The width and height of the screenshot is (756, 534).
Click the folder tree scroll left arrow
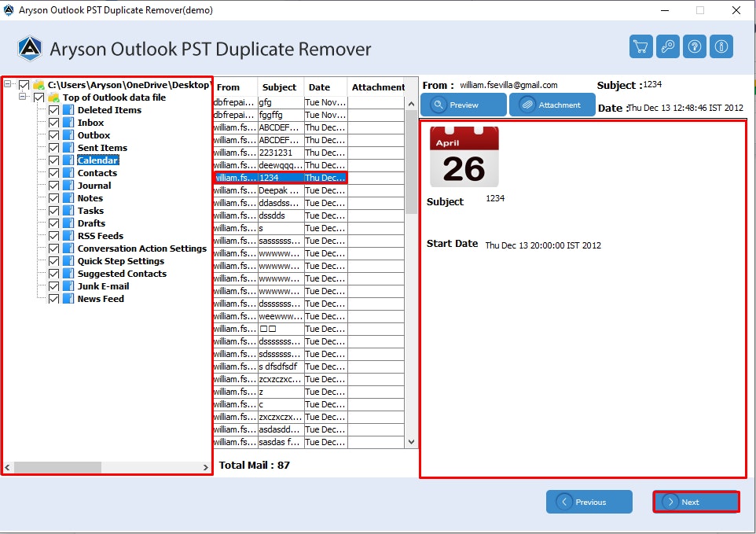7,467
